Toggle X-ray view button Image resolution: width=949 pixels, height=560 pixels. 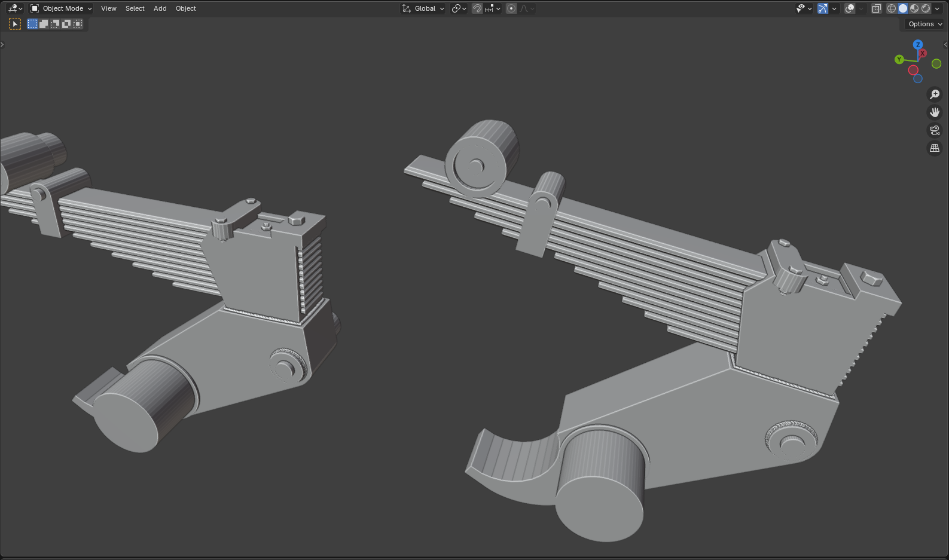pos(876,8)
